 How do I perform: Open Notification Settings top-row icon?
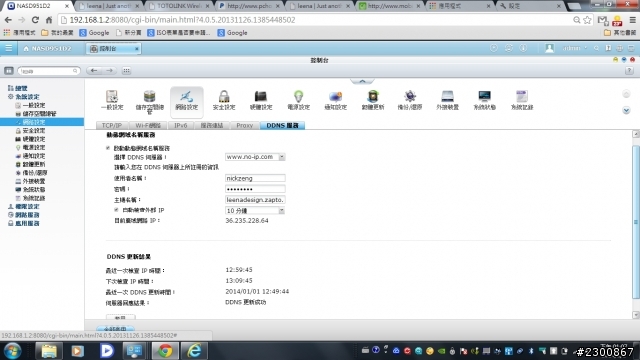(336, 100)
